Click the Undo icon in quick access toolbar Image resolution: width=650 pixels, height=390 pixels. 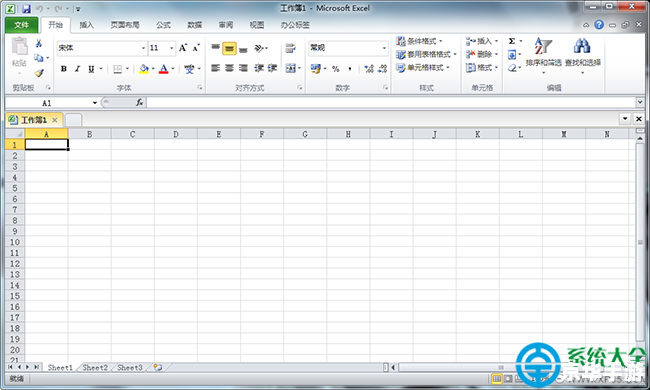39,9
